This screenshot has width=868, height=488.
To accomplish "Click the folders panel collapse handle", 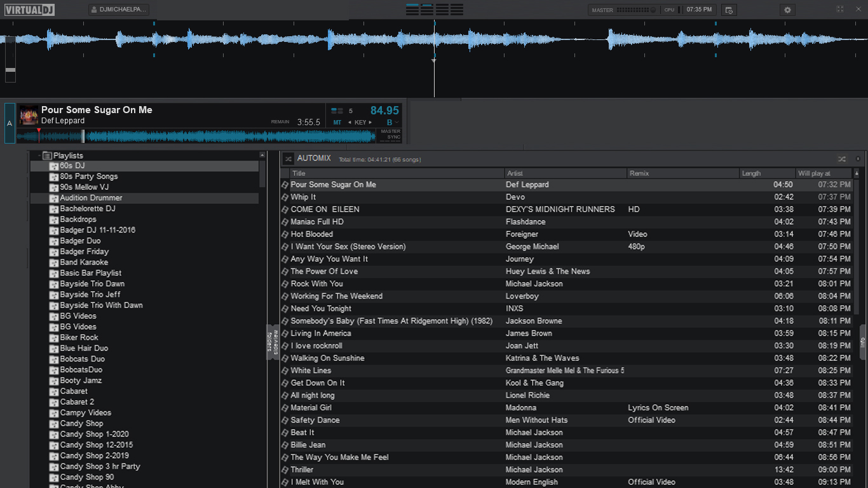I will pyautogui.click(x=269, y=342).
